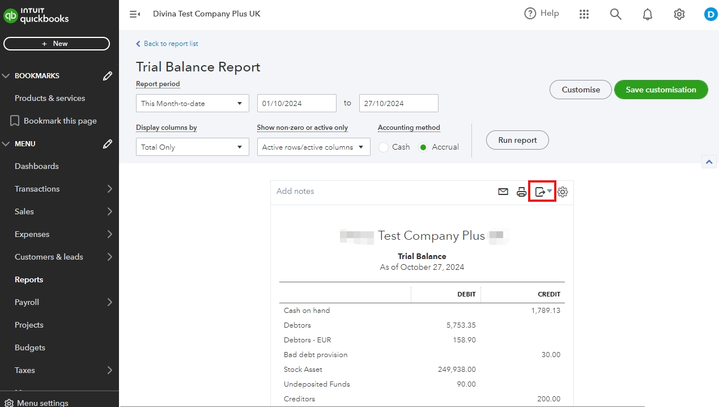The image size is (719, 407).
Task: Email the report using envelope icon
Action: tap(503, 192)
